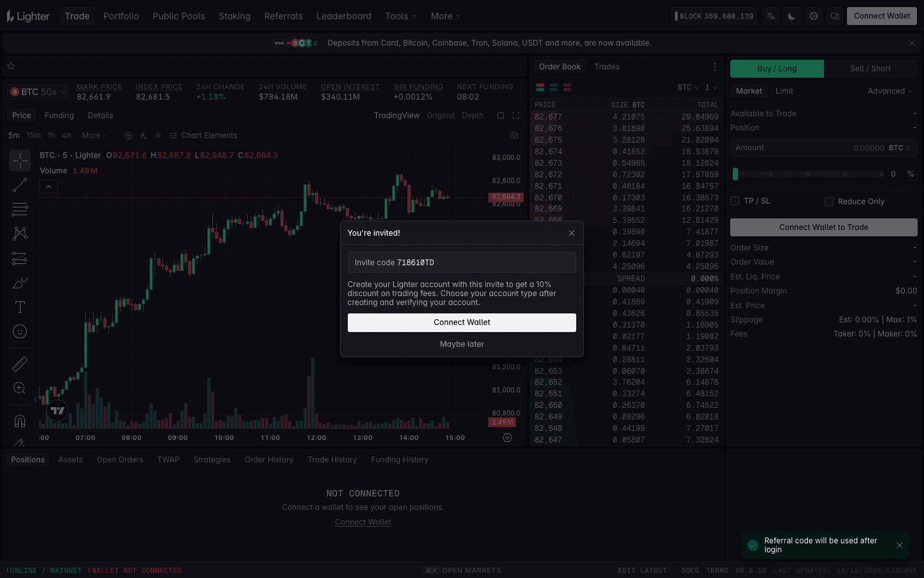Take a chart snapshot with the camera icon
This screenshot has width=924, height=578.
514,136
